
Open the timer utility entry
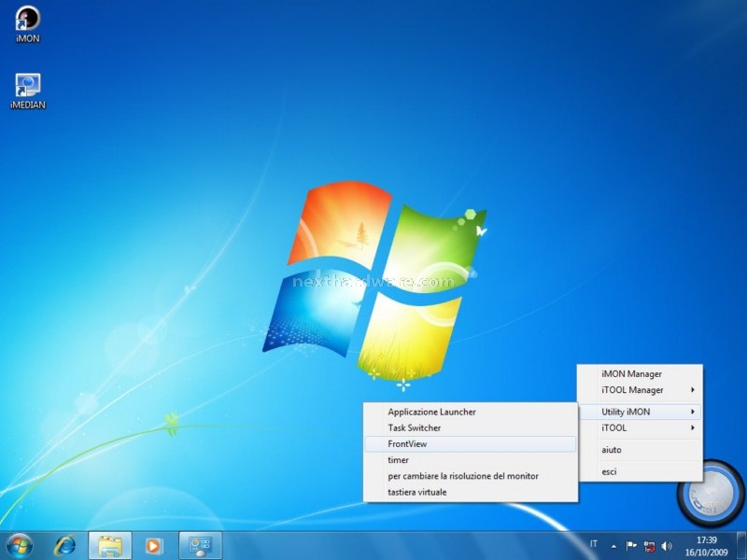(471, 460)
